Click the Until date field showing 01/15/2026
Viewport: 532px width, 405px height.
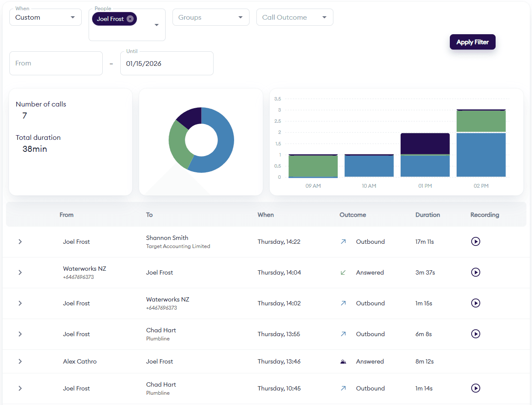click(x=166, y=63)
